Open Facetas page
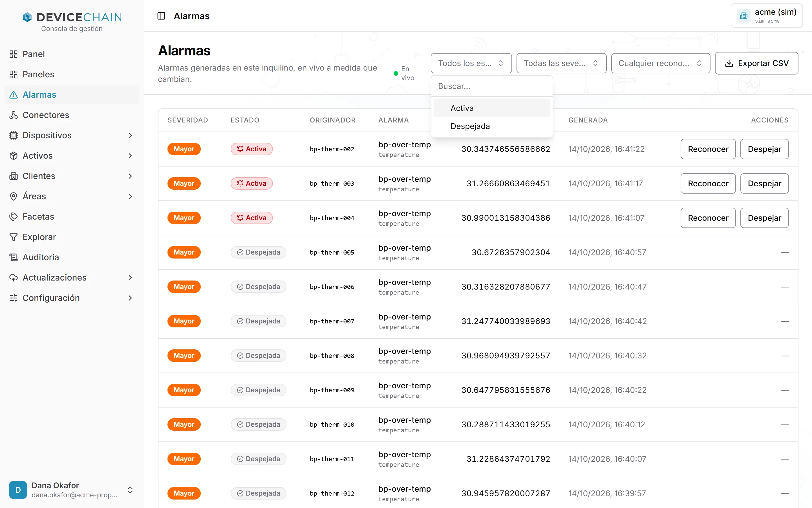 point(72,217)
